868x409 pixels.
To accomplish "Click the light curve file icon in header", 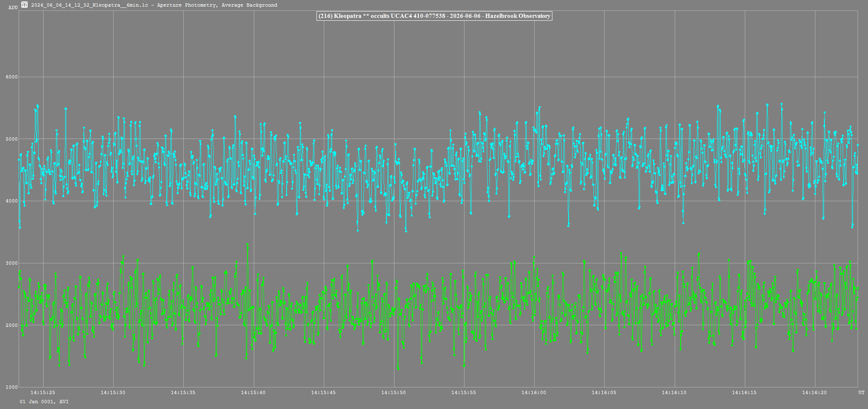I will [x=24, y=5].
